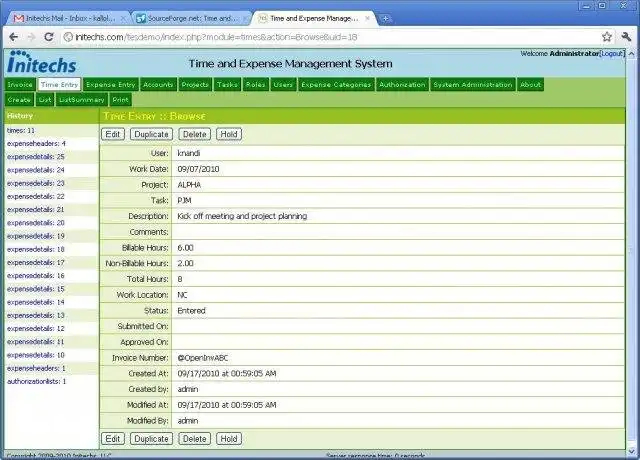Open history item expensedetails: 21
Screen dimensions: 640x460
[x=36, y=209]
